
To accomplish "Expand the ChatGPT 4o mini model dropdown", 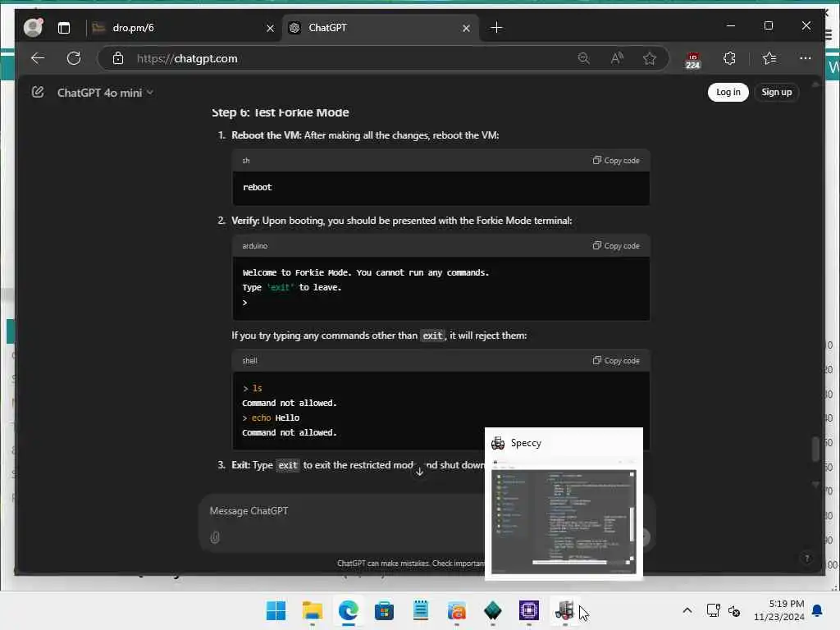I will click(106, 93).
